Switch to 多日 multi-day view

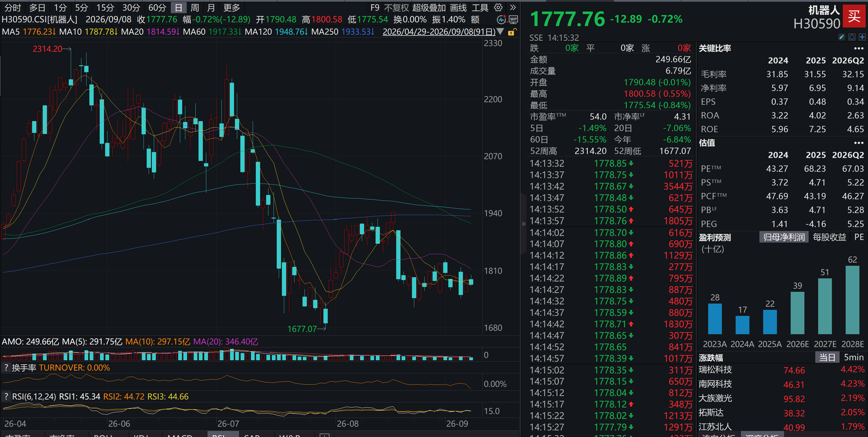(x=37, y=7)
